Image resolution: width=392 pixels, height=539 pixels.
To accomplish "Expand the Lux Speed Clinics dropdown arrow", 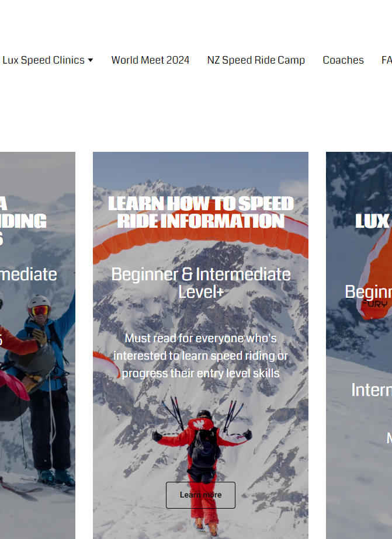I will (x=91, y=60).
